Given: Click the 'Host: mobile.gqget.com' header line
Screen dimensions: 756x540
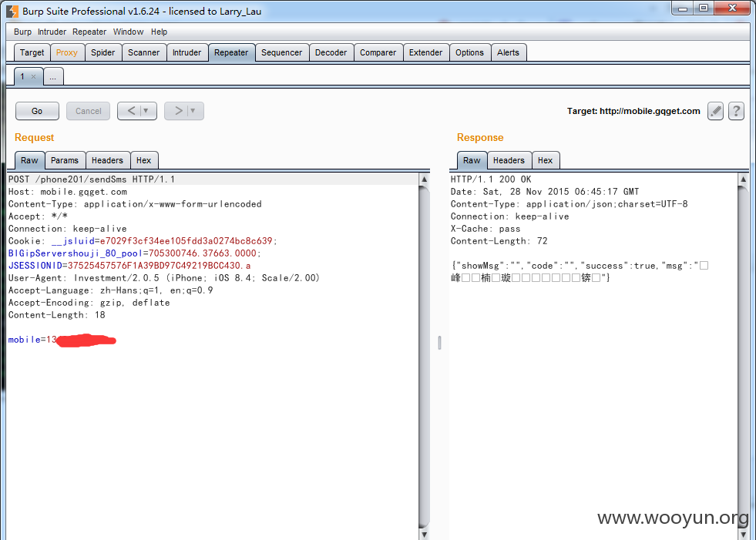Looking at the screenshot, I should coord(68,192).
